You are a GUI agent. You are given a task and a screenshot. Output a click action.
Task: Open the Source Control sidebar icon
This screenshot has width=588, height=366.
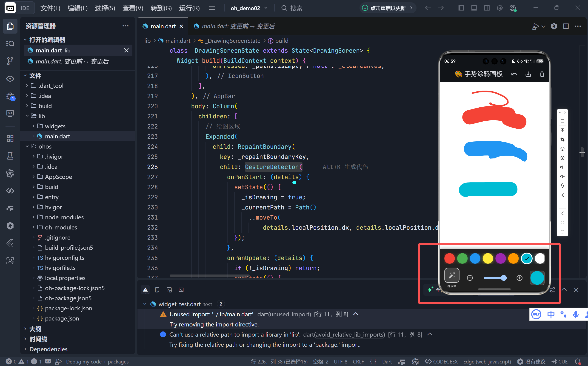pyautogui.click(x=10, y=61)
